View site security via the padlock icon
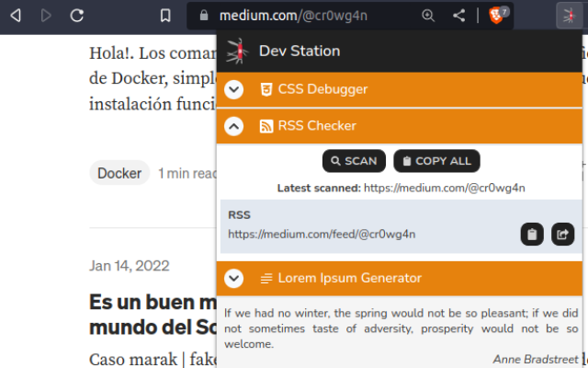The width and height of the screenshot is (588, 368). tap(204, 16)
